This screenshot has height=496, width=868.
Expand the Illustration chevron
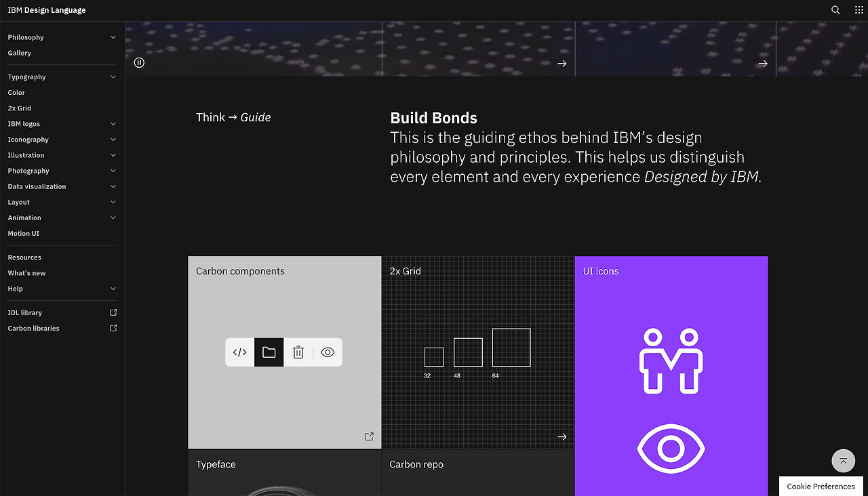point(113,155)
